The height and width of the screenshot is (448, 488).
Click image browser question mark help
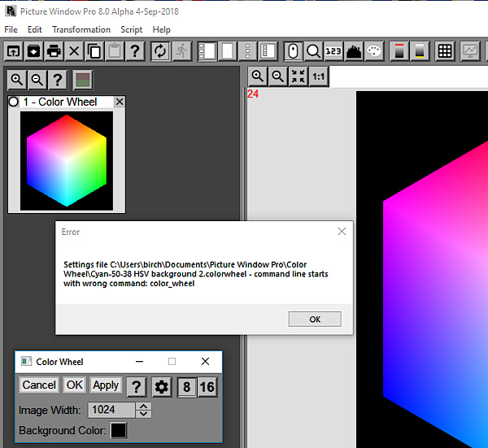(57, 80)
